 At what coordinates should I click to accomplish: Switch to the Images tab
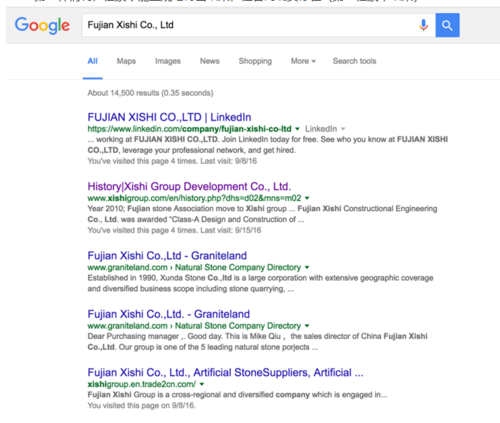coord(168,61)
